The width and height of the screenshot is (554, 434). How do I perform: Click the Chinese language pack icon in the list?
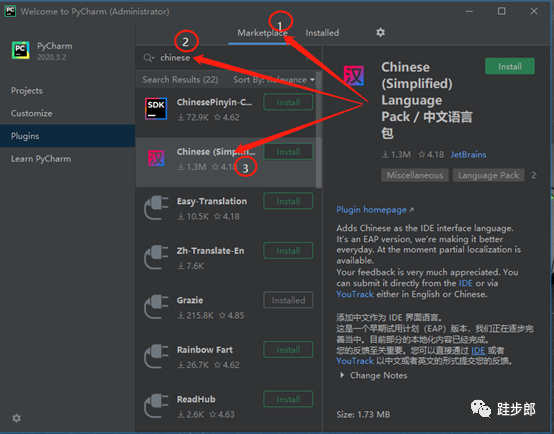click(156, 158)
